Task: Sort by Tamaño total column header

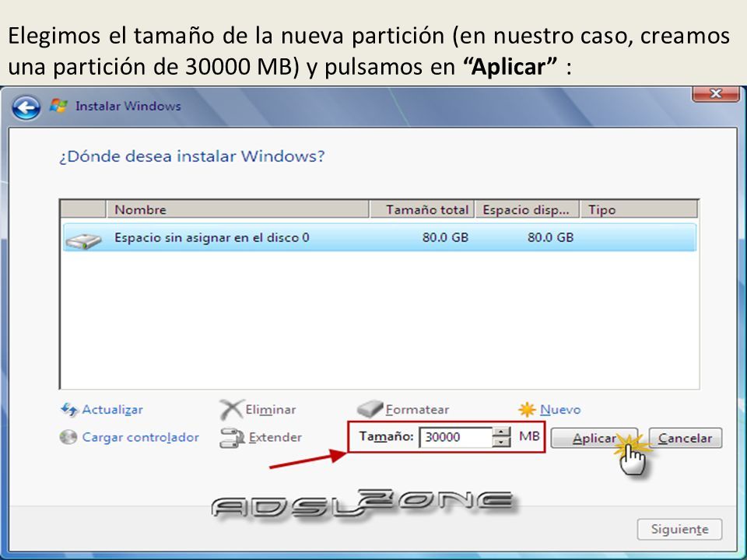Action: coord(422,209)
